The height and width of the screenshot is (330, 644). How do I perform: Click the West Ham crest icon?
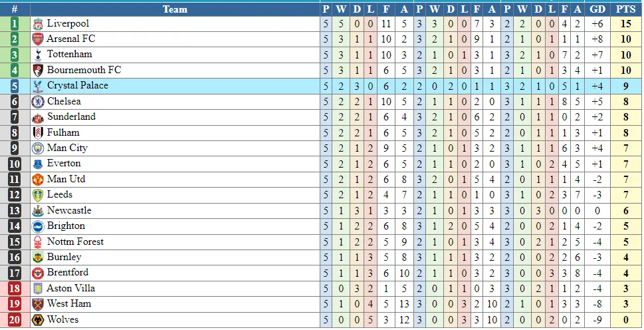coord(38,304)
